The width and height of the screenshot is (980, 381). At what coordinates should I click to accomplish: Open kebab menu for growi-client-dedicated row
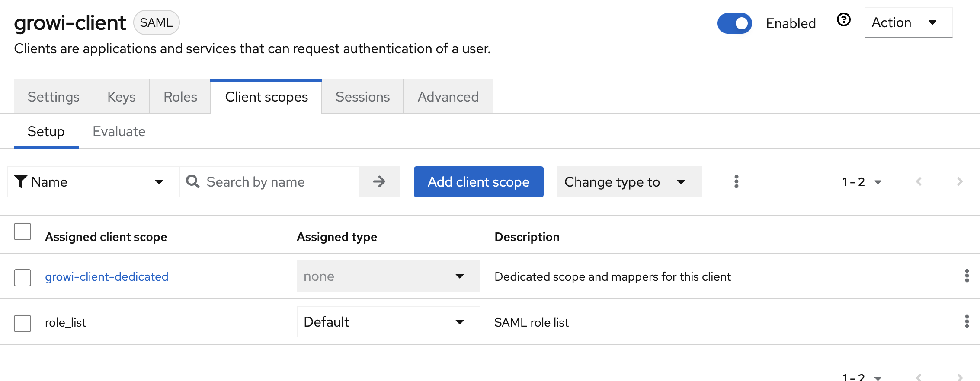[967, 276]
